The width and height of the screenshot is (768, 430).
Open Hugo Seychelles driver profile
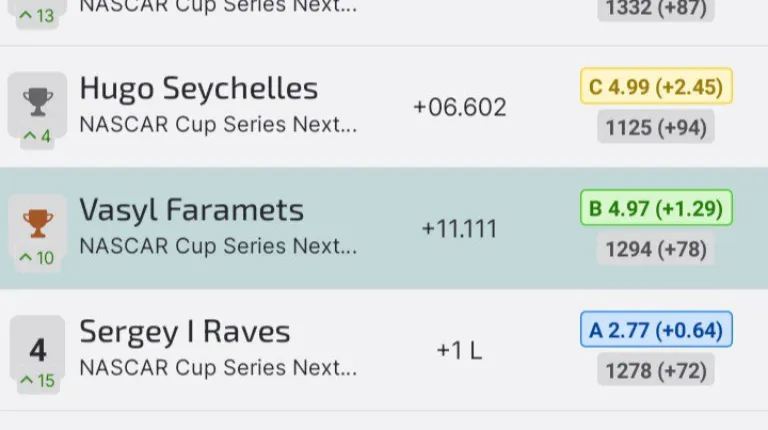pyautogui.click(x=198, y=88)
